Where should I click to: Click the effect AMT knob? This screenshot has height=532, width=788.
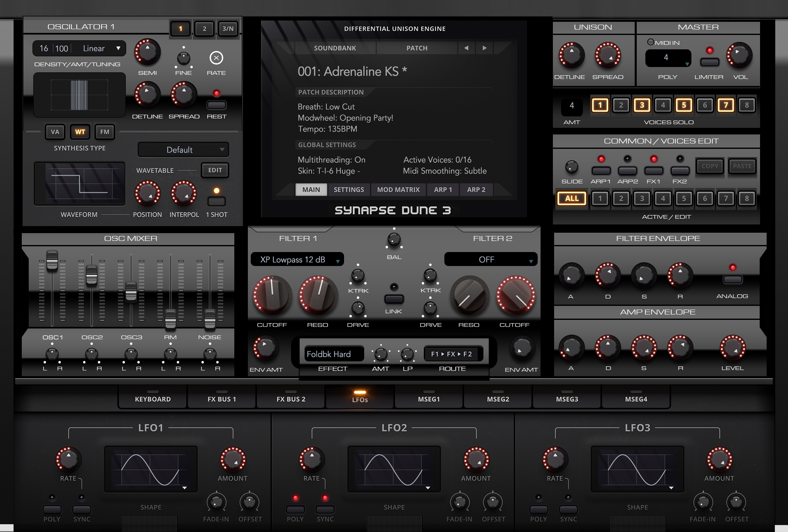click(381, 354)
